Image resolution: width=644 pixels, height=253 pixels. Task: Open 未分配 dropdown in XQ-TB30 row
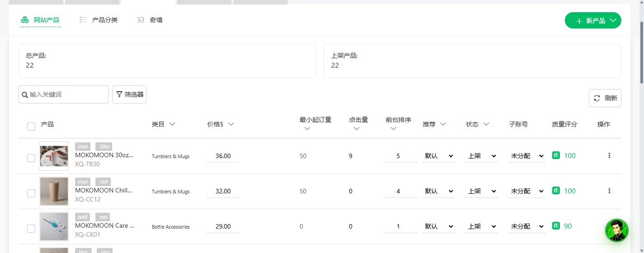pos(527,156)
